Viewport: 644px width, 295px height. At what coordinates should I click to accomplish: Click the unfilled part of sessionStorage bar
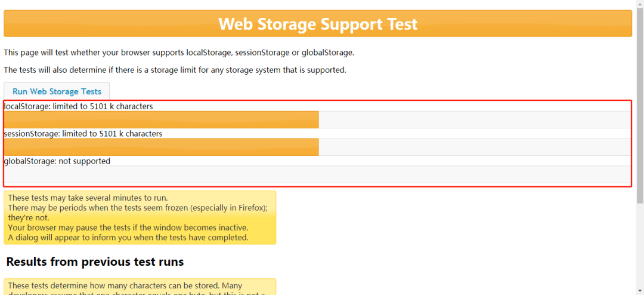click(474, 147)
